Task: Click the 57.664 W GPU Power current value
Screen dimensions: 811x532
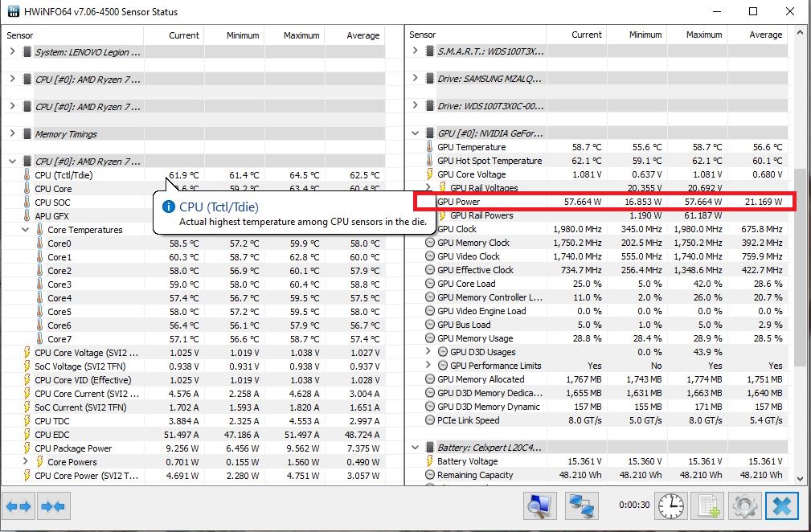Action: pos(583,202)
